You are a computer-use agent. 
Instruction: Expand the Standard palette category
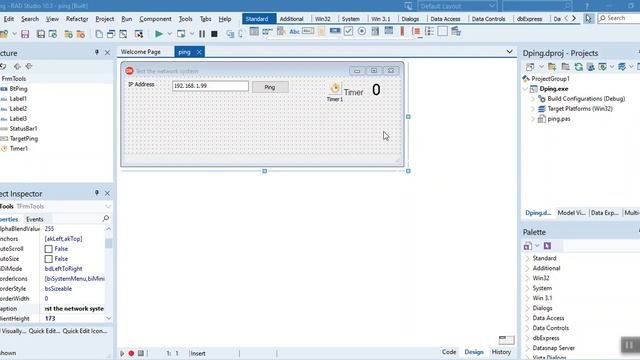coord(527,258)
